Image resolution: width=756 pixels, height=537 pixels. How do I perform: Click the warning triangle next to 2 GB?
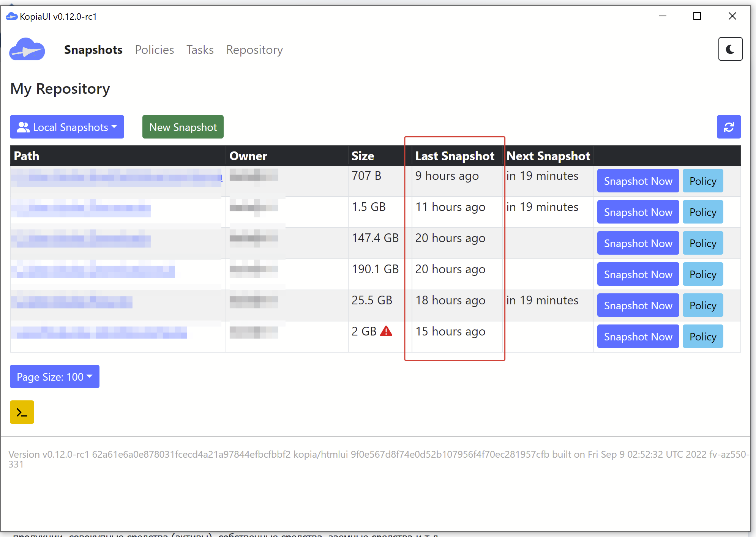pos(387,331)
